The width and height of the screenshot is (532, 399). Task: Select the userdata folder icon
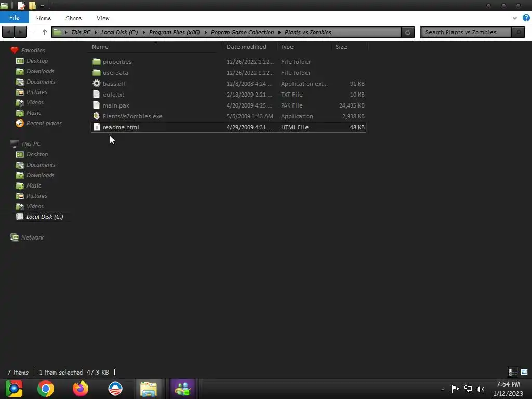pos(97,72)
